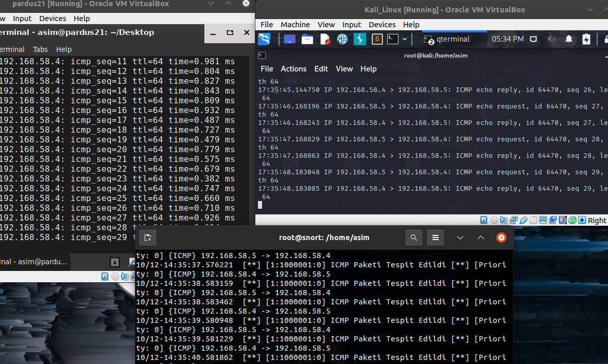The height and width of the screenshot is (364, 608).
Task: Select terminal taskbar entry in pardus panel
Action: pos(35,262)
